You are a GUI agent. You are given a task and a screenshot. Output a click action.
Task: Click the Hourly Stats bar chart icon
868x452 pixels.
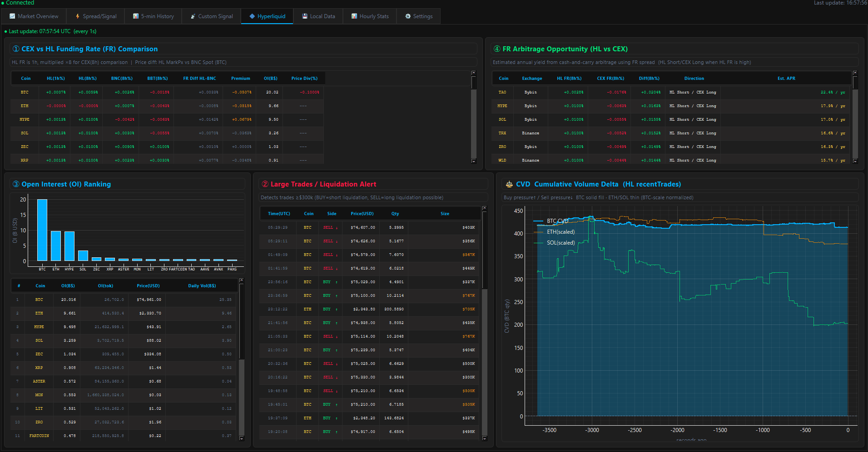pyautogui.click(x=354, y=16)
